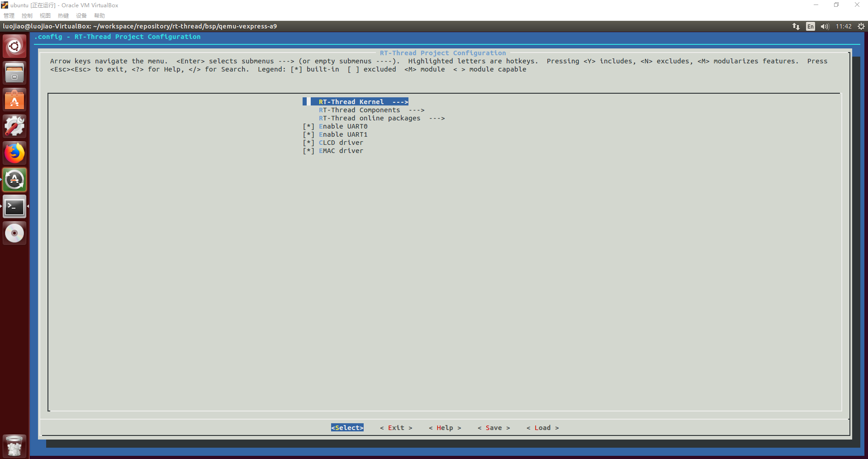Screen dimensions: 868x459
Task: Click the Terminal icon in the dock
Action: (14, 206)
